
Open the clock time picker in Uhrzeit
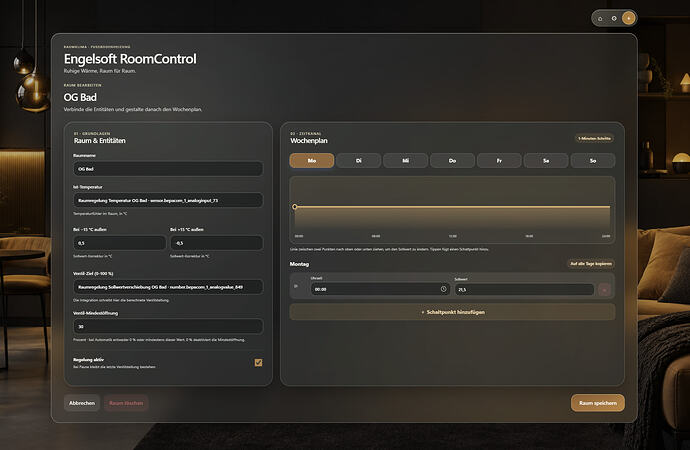pos(444,289)
